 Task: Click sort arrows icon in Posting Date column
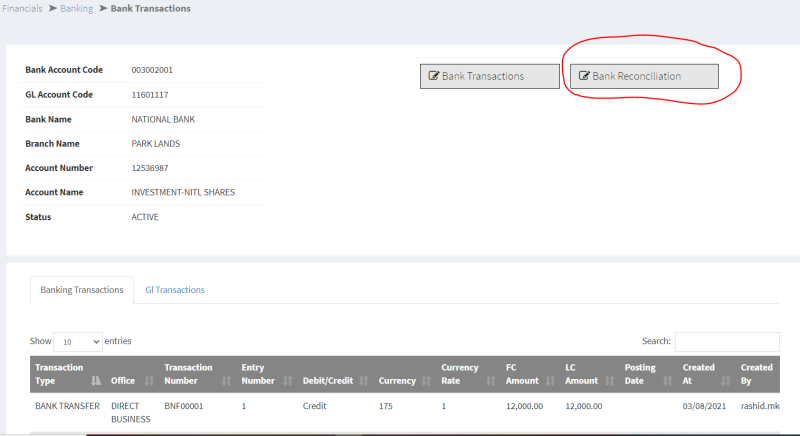point(668,381)
